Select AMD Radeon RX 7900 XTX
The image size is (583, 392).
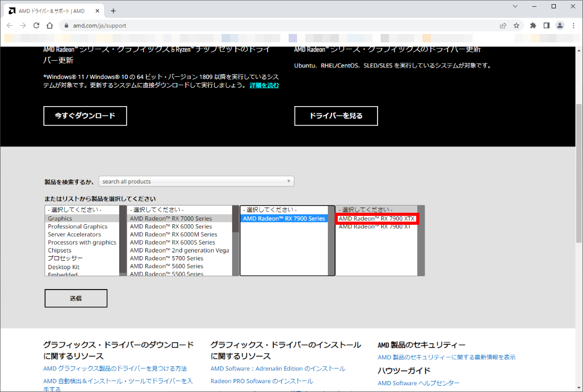tap(376, 218)
